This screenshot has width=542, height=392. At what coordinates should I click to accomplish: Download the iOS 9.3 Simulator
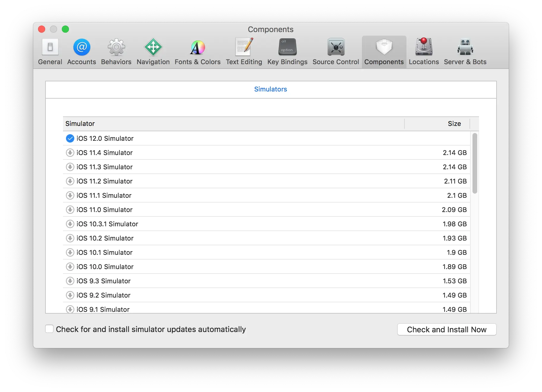[70, 281]
